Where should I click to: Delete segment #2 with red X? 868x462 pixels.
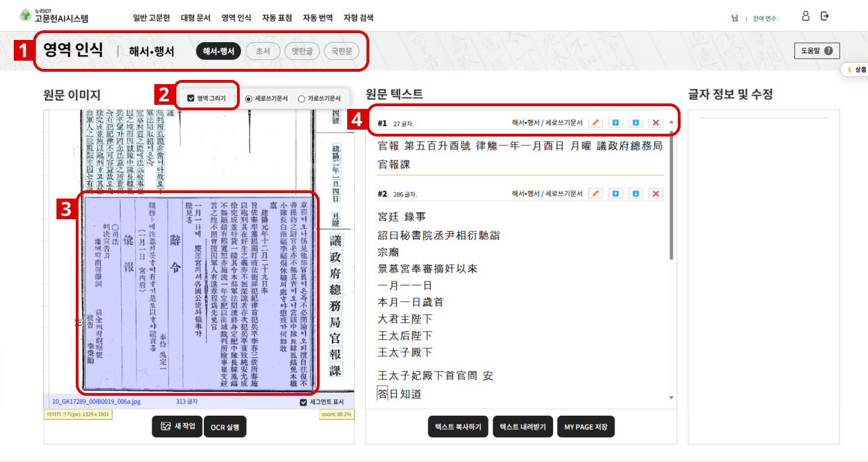(656, 194)
